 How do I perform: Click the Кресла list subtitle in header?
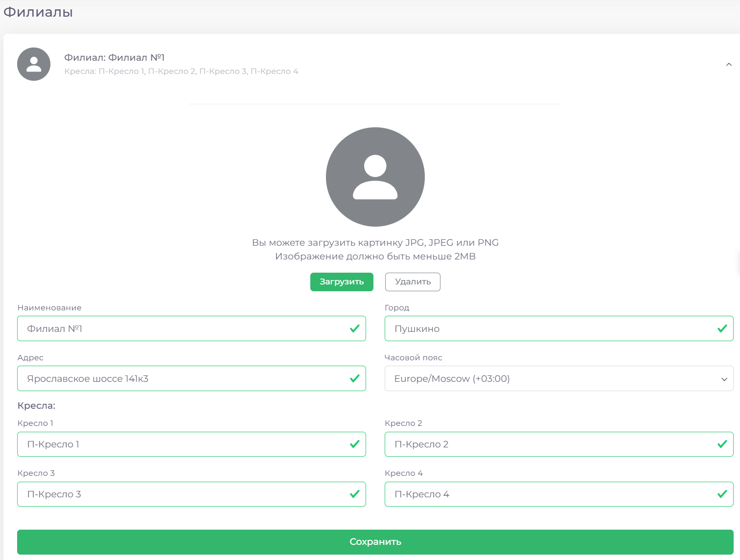tap(181, 71)
